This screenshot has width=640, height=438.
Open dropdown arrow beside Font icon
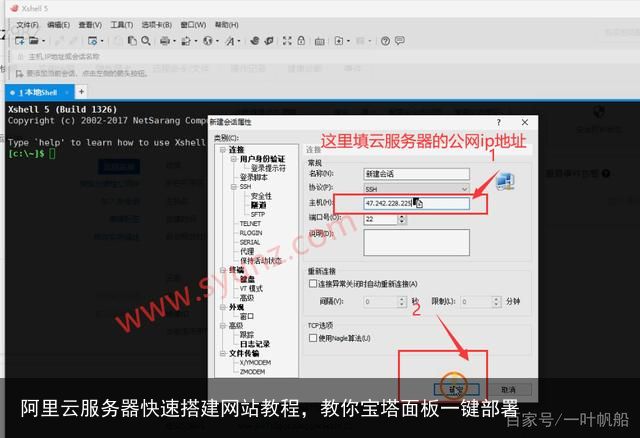(239, 41)
